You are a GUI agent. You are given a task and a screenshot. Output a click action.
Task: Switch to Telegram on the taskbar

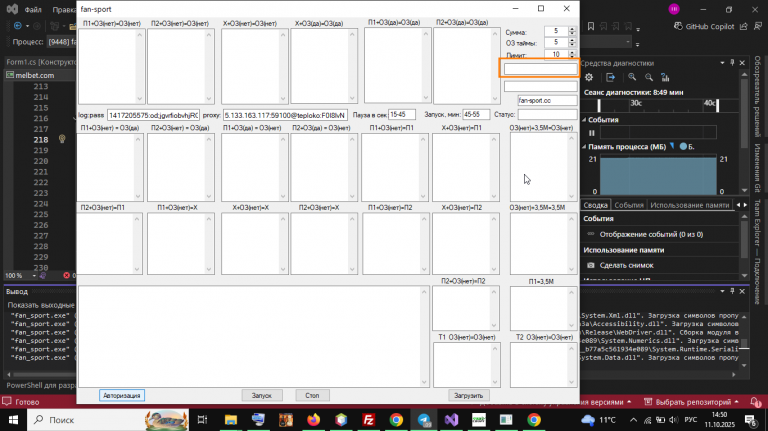tap(424, 420)
